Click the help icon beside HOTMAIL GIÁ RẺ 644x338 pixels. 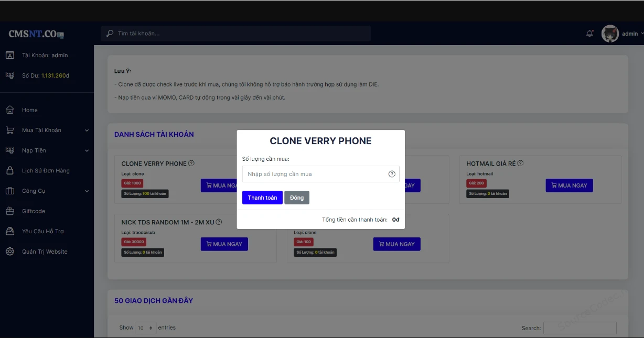point(520,163)
